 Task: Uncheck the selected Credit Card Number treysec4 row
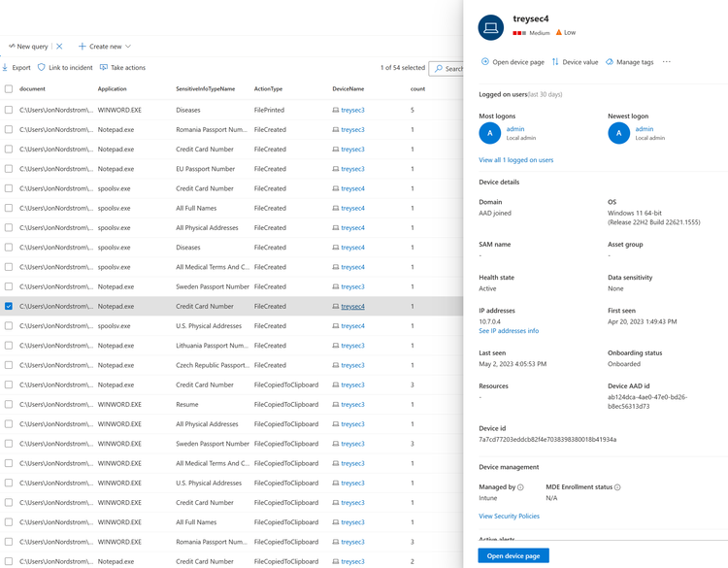9,307
